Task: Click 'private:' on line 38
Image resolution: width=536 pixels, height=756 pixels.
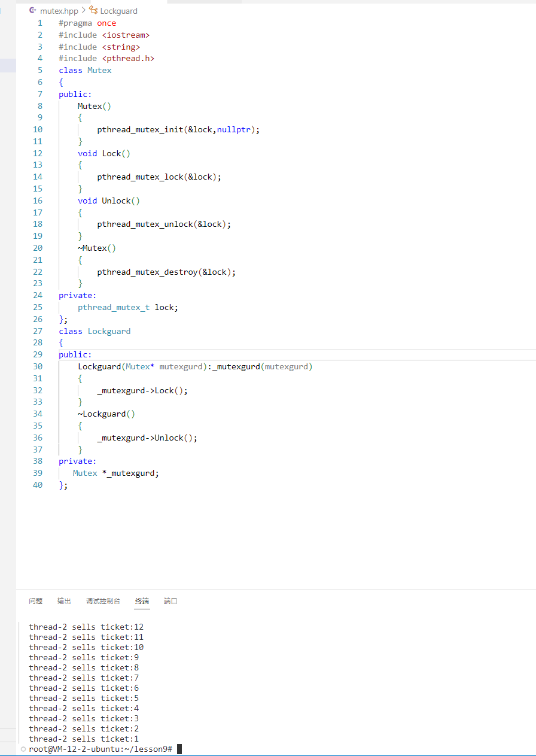Action: (78, 461)
